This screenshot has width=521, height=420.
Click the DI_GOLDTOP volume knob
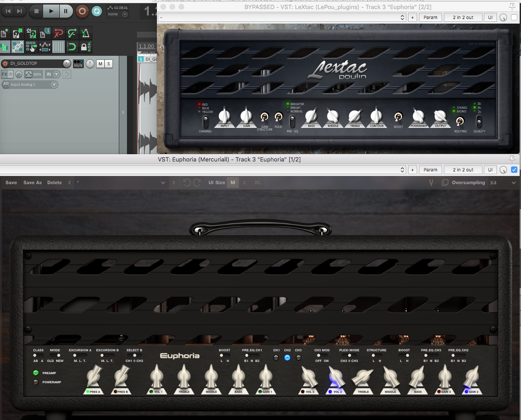tap(67, 63)
